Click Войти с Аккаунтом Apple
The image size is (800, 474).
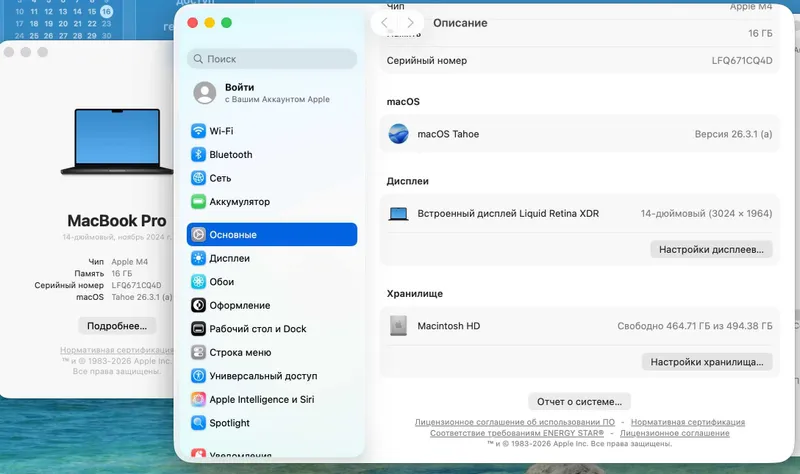[272, 93]
